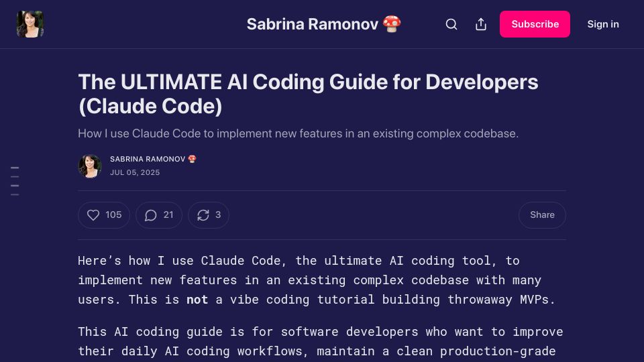Click the publication avatar in the header
Screen dimensions: 644x362
30,24
